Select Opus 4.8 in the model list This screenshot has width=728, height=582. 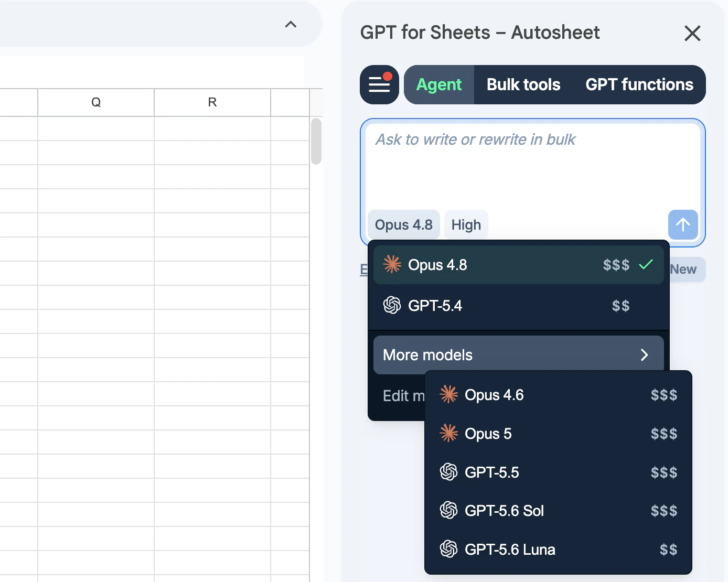[519, 265]
